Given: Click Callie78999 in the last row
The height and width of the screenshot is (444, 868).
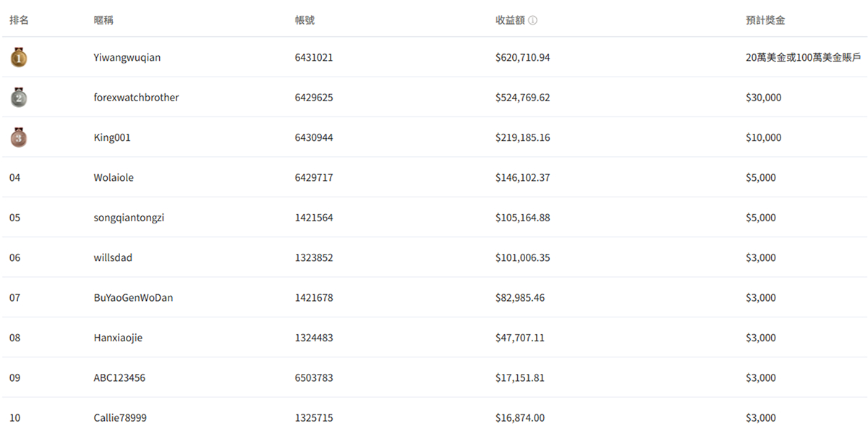Looking at the screenshot, I should (x=120, y=418).
